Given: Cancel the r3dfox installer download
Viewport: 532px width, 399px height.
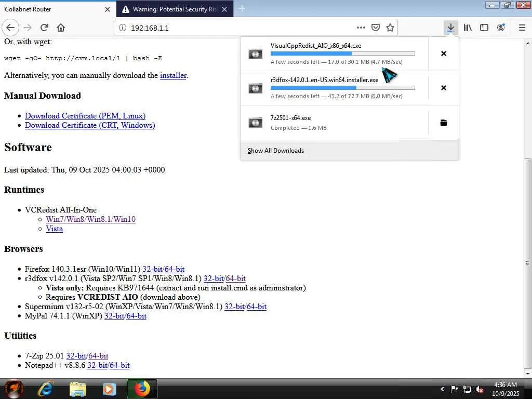Looking at the screenshot, I should [x=444, y=88].
